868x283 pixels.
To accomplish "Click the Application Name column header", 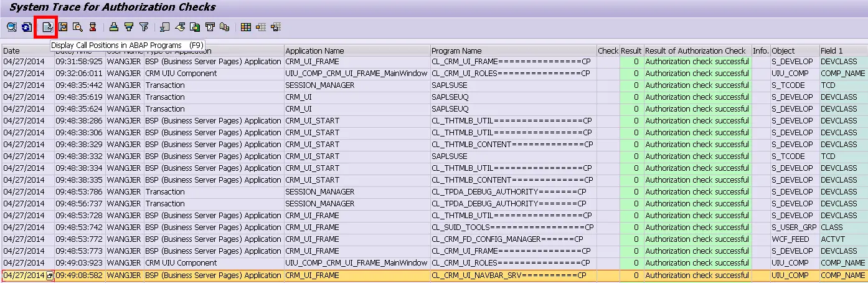I will 357,50.
